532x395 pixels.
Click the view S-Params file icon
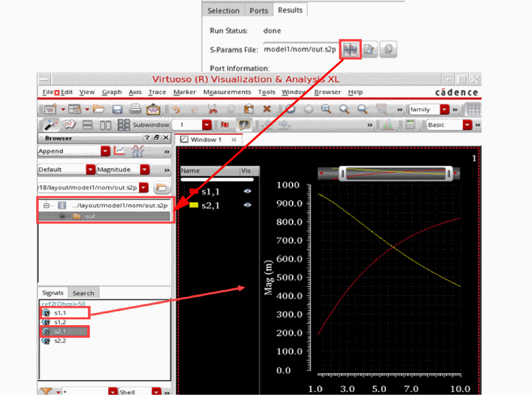pos(370,49)
